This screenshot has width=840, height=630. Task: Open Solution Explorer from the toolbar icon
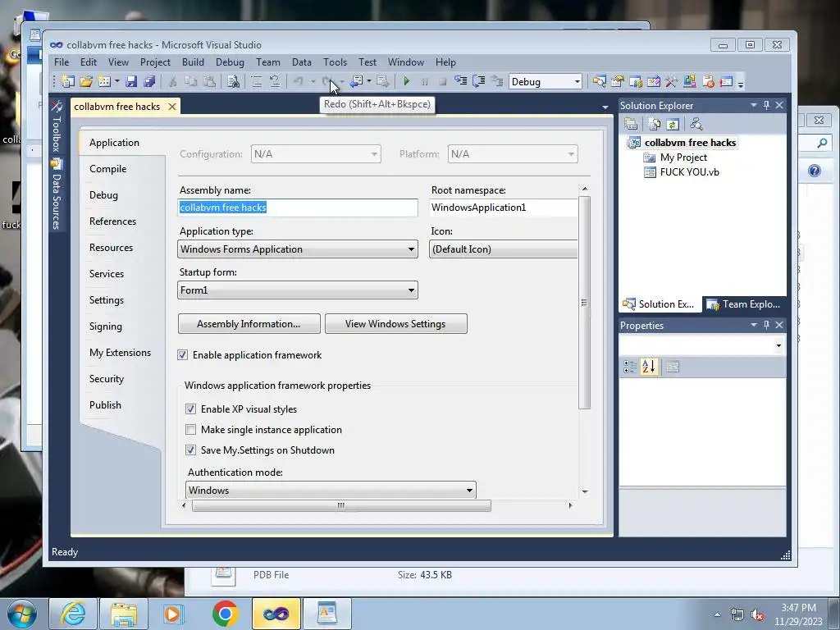pyautogui.click(x=599, y=81)
